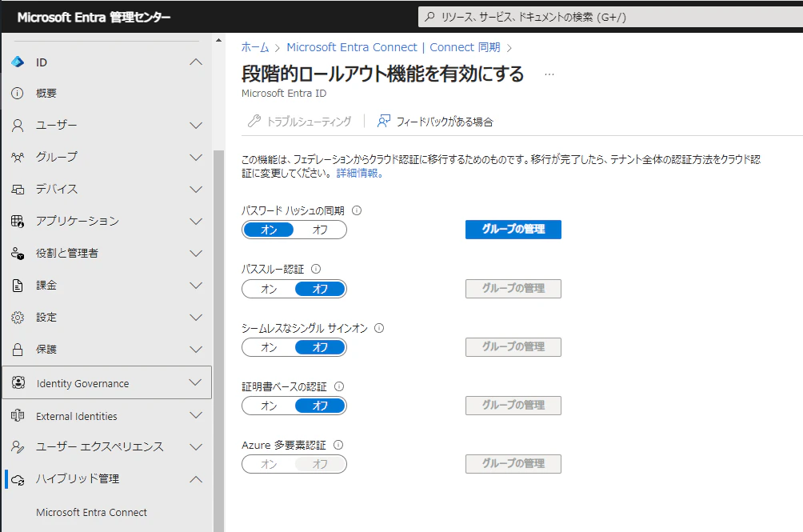The height and width of the screenshot is (532, 803).
Task: Click info icon next to パススルー認証
Action: [x=316, y=269]
